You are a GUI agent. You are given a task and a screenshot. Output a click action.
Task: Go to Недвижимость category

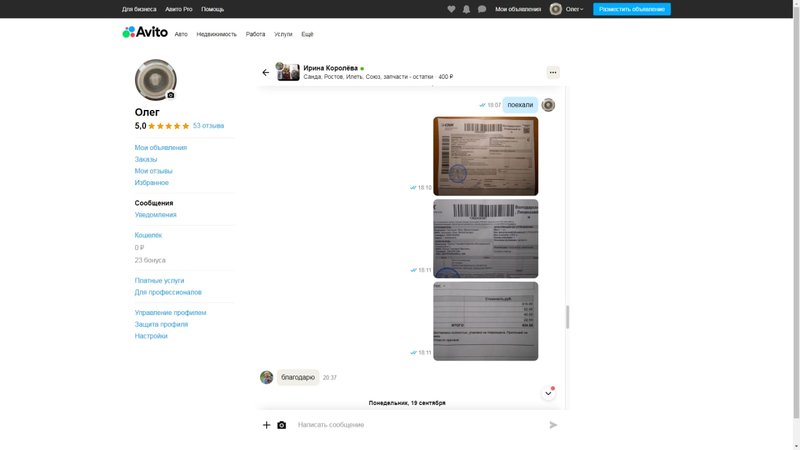(x=217, y=34)
